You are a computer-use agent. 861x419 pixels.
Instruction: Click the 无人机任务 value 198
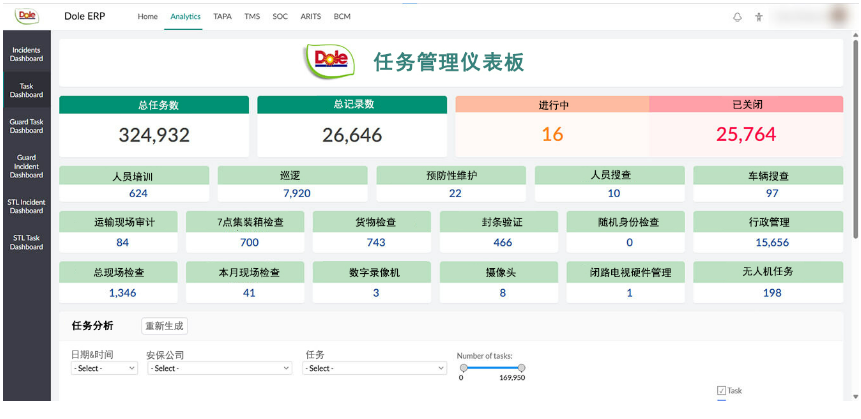pyautogui.click(x=772, y=293)
